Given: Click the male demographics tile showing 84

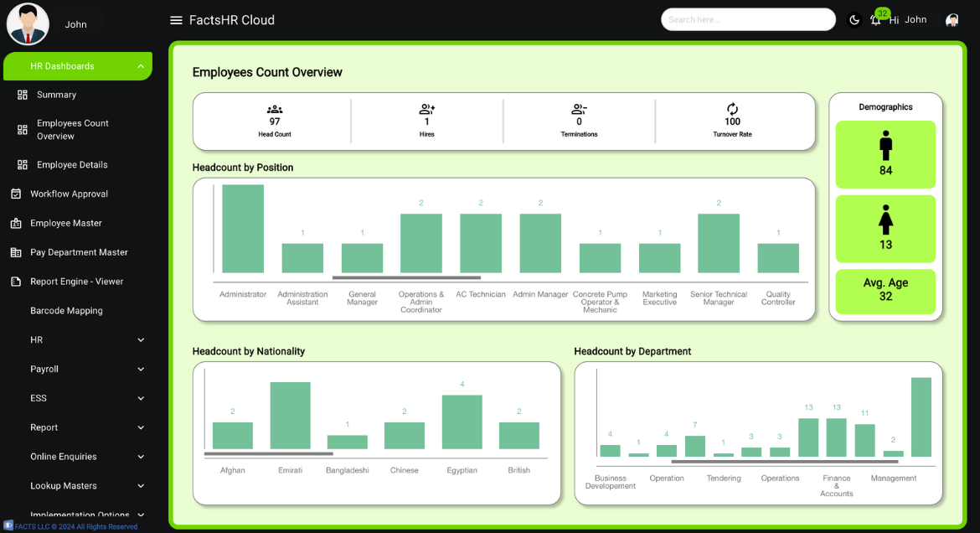Looking at the screenshot, I should tap(885, 154).
